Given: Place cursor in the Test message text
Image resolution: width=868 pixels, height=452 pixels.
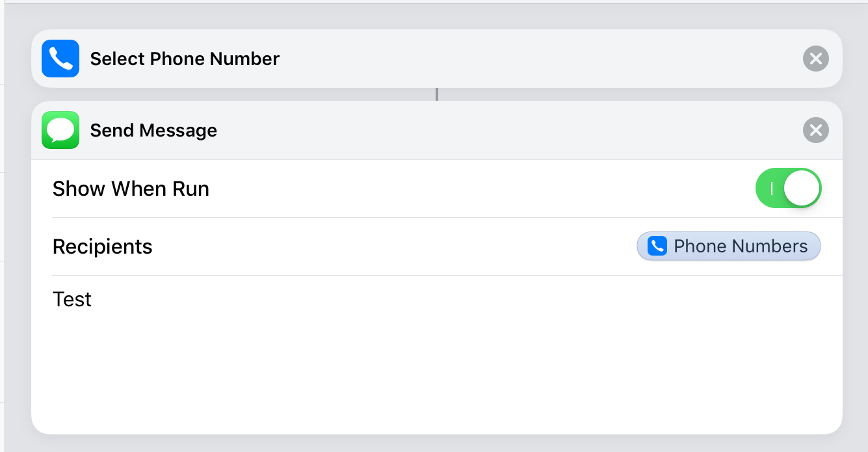Looking at the screenshot, I should (x=72, y=299).
